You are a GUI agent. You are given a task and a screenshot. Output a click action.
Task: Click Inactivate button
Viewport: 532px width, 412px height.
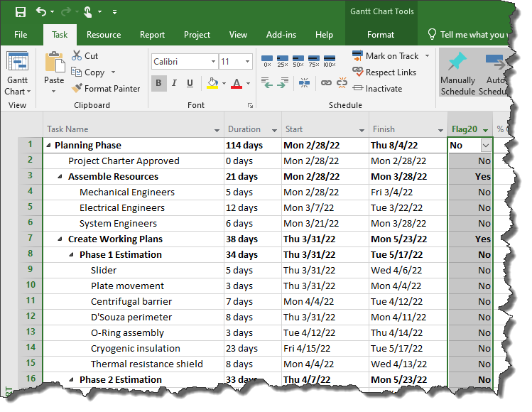(377, 89)
